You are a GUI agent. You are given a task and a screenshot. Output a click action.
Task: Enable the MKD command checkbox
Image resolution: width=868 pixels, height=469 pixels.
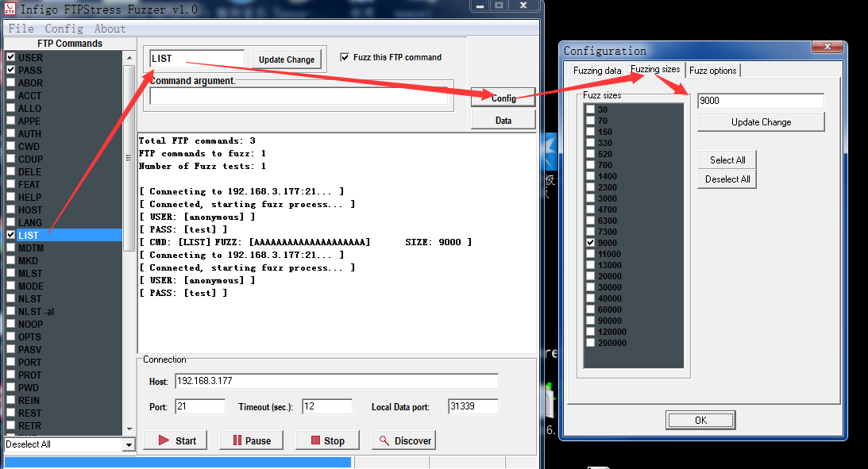(x=10, y=260)
